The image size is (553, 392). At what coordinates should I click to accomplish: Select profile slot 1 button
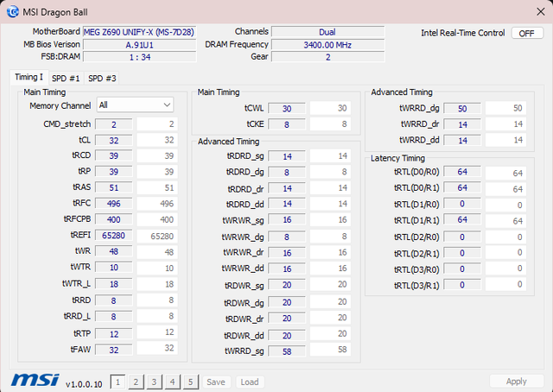pos(118,382)
